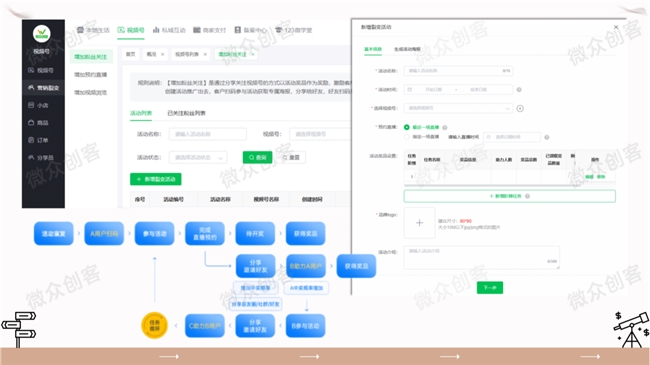
Task: Click the circled plus icon beside 选择视频号
Action: [x=520, y=108]
